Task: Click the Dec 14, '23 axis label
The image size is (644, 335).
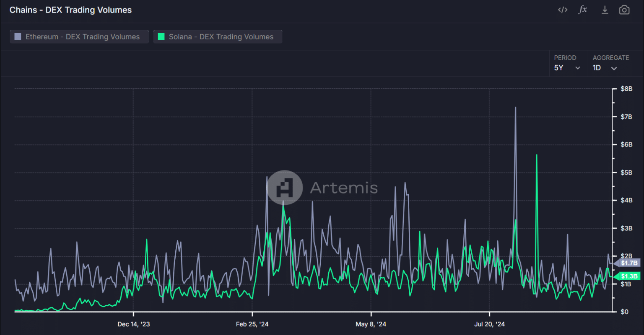Action: pyautogui.click(x=133, y=324)
